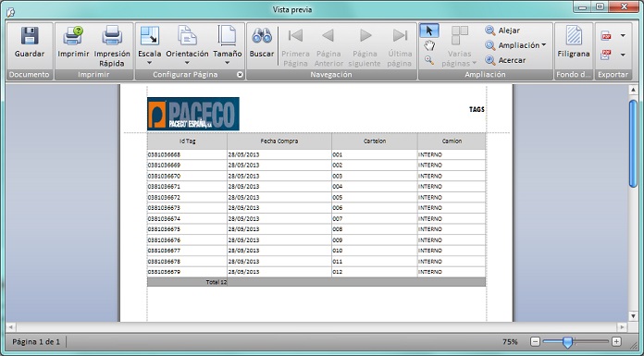644x356 pixels.
Task: Click the zoom minus button in status bar
Action: pyautogui.click(x=535, y=341)
